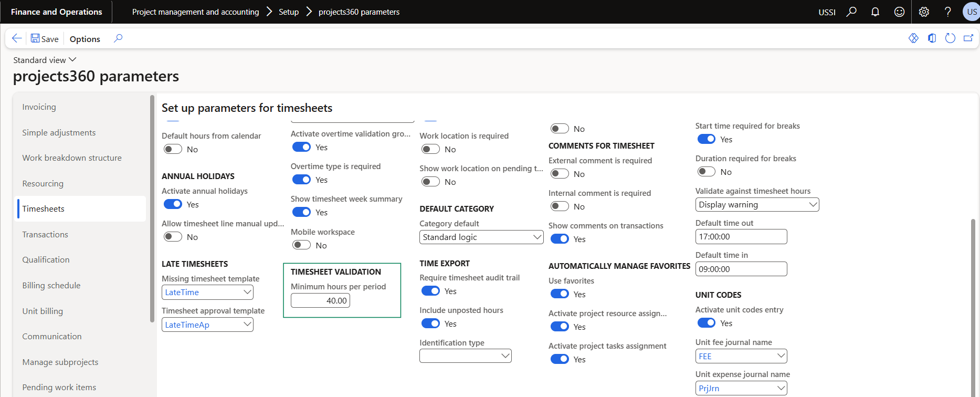Image resolution: width=980 pixels, height=397 pixels.
Task: Disable Activate annual holidays toggle
Action: point(173,204)
